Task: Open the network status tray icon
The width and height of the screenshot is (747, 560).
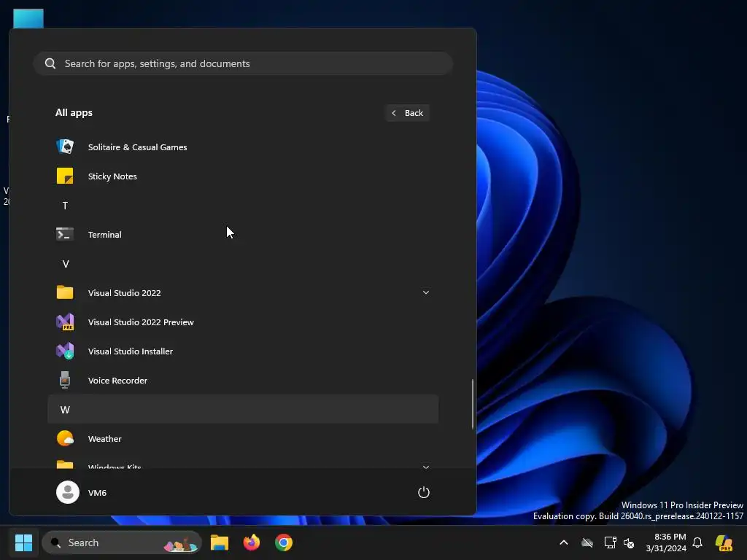Action: (610, 542)
